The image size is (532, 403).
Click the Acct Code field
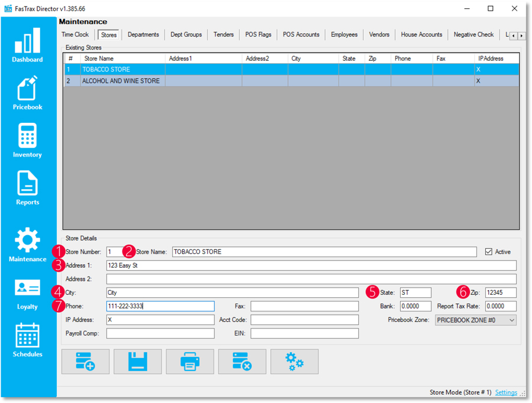[304, 320]
